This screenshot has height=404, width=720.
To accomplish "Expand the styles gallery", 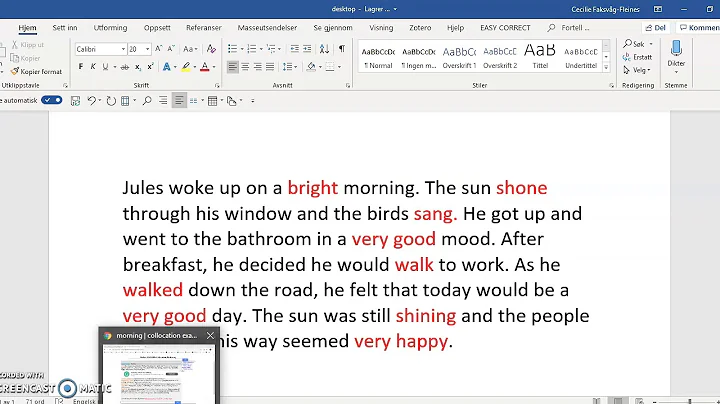I will [x=606, y=67].
